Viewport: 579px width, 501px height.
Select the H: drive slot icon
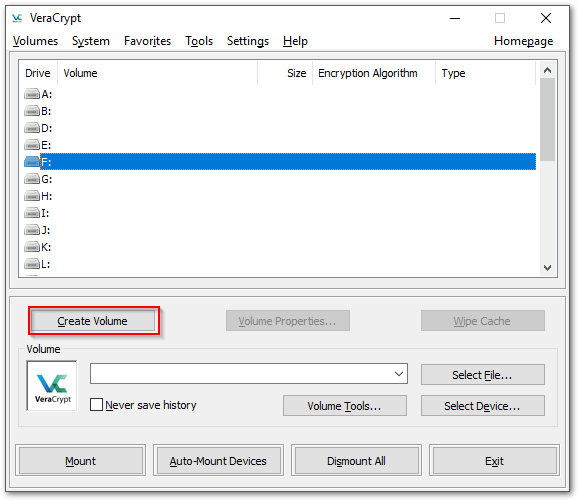pos(32,196)
